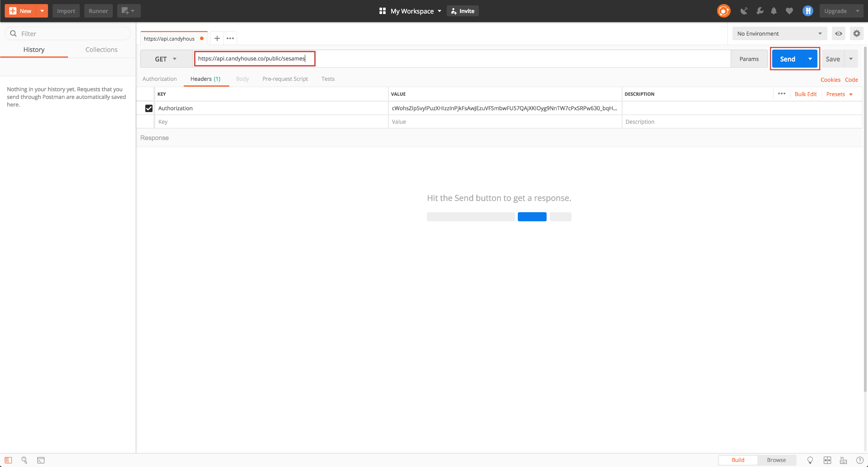Open the Tests tab
Screen dimensions: 868x467
328,79
